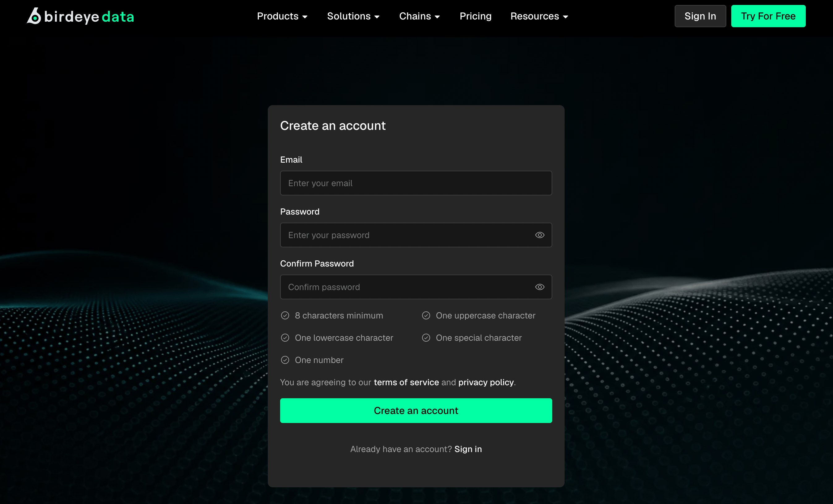This screenshot has height=504, width=833.
Task: Click the 'Email' field label
Action: (291, 160)
